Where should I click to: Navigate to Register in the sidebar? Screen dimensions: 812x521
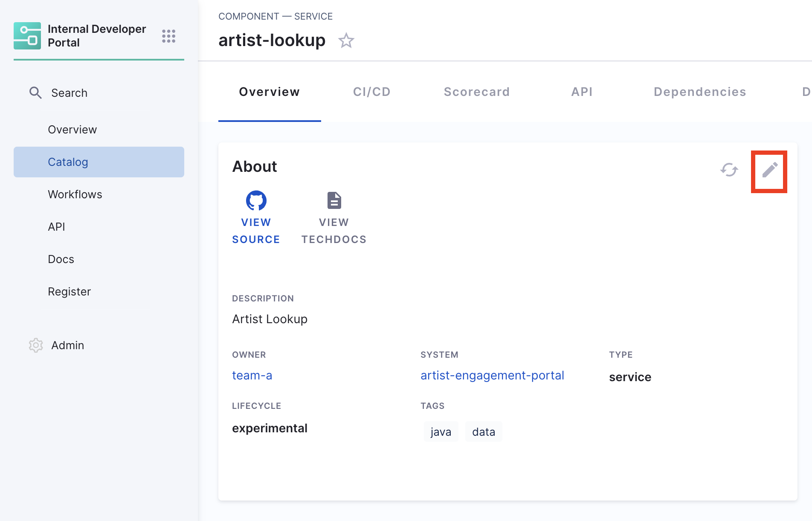coord(70,292)
